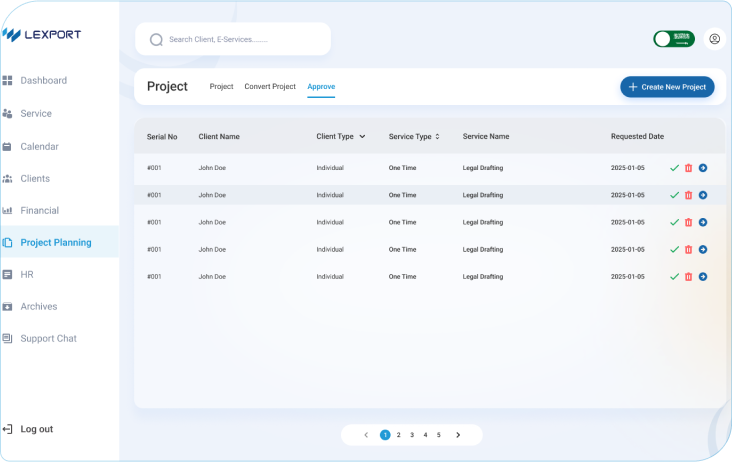Jump to page 3 in pagination
Image resolution: width=733 pixels, height=462 pixels.
click(412, 435)
